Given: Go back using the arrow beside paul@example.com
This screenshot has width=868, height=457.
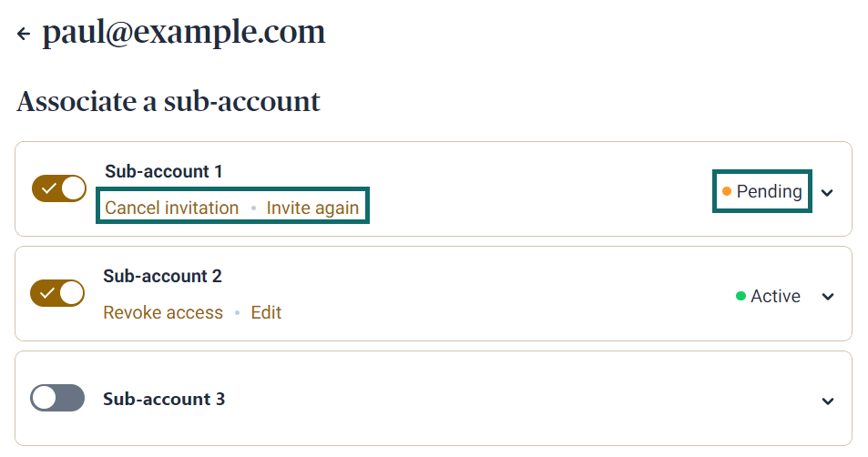Looking at the screenshot, I should tap(24, 35).
